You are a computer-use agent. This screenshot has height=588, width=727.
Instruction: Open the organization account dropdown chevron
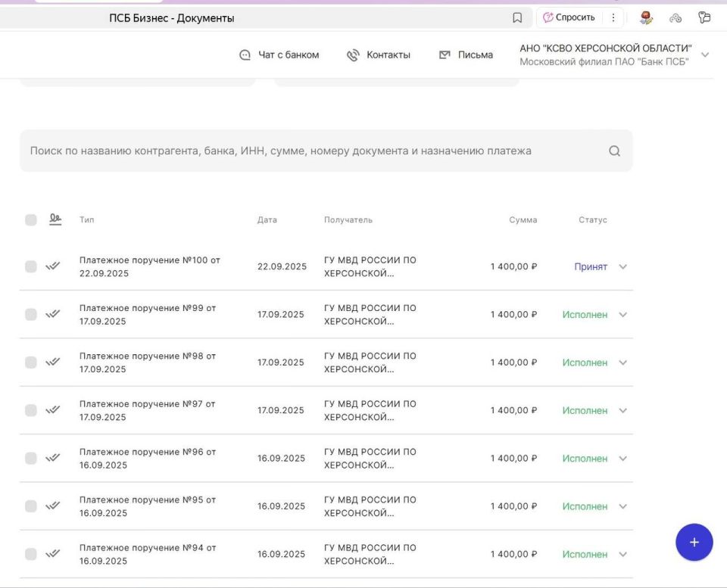[705, 55]
